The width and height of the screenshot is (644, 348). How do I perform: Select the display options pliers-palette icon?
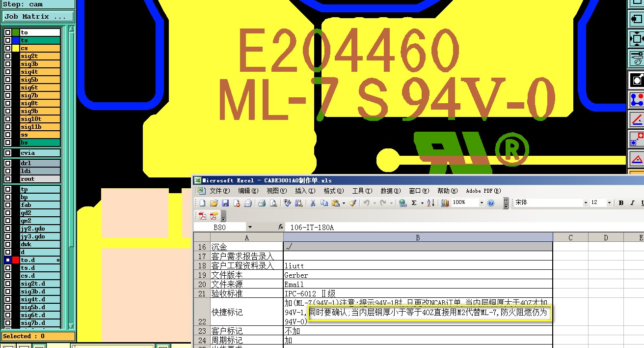[636, 58]
